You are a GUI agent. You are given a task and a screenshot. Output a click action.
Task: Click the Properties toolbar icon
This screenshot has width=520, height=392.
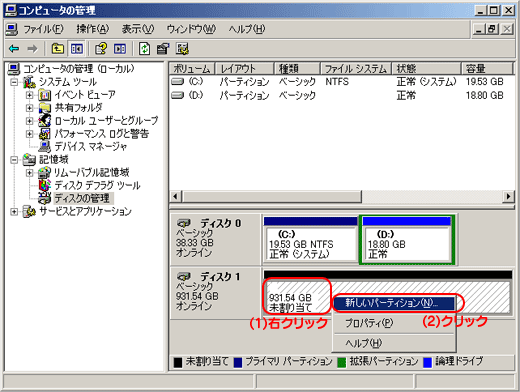[163, 49]
